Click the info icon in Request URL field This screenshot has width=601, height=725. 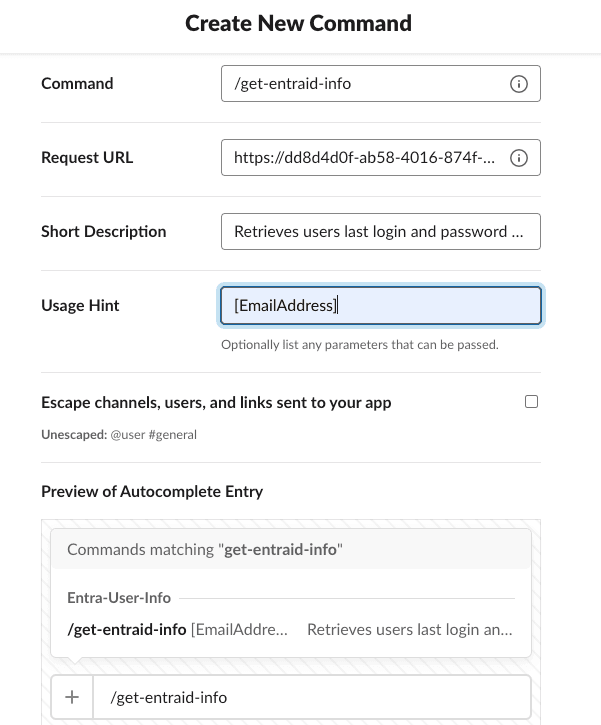(x=519, y=158)
